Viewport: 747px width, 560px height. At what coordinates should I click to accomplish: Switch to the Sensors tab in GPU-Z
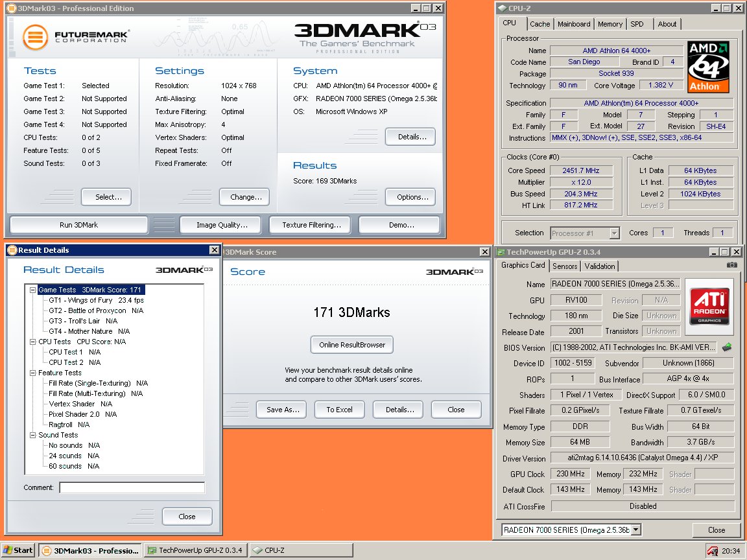(565, 266)
